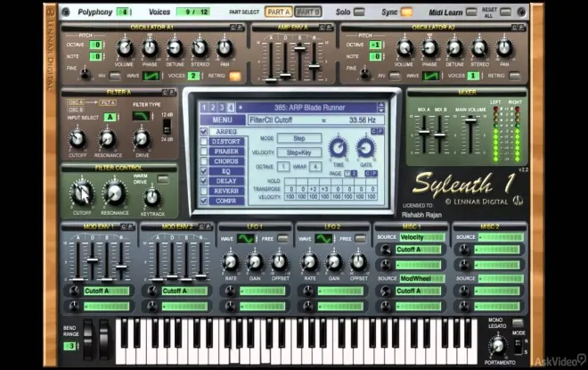Open Misc 1 ModWheel source selector

(x=421, y=278)
